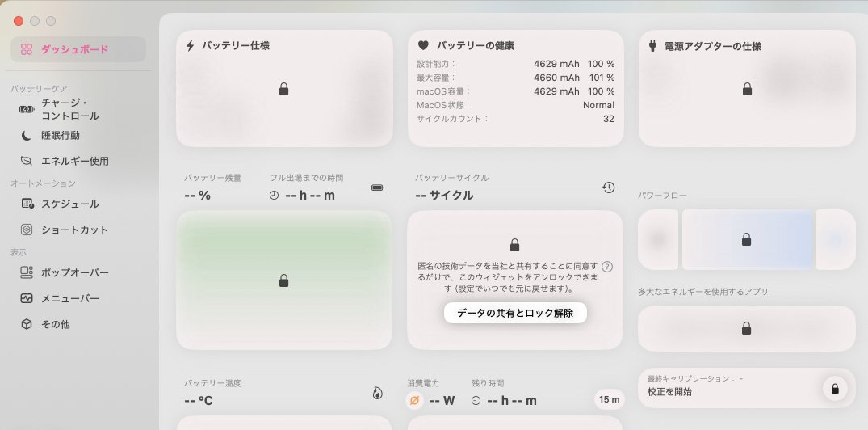Click the layered shortcut icon for ショートカット
Screen dimensions: 868x430
(27, 230)
